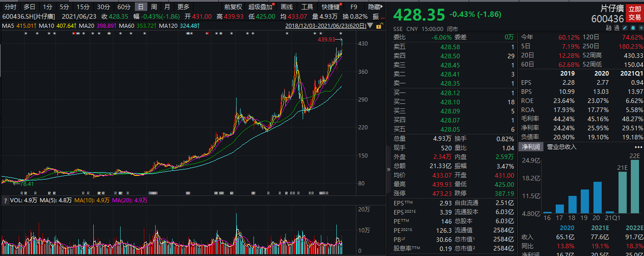Open the date range dropdown triangle
Viewport: 644px width, 256px height.
pos(369,26)
